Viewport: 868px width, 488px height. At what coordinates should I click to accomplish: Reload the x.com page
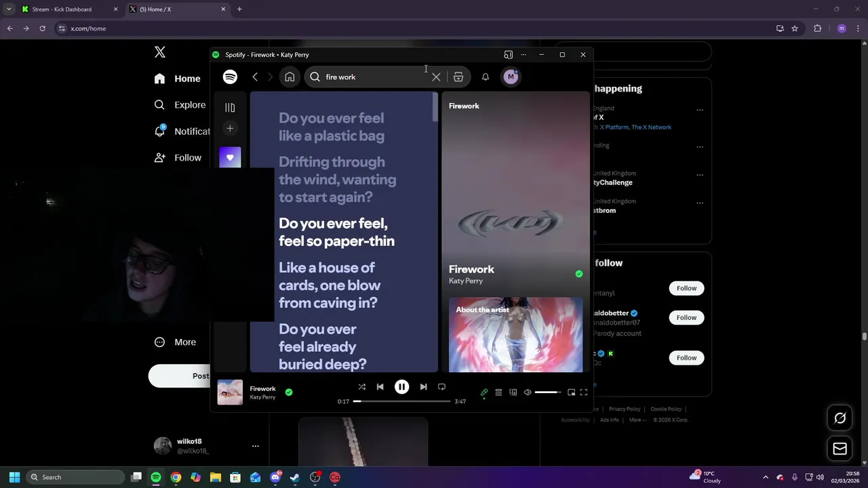coord(42,28)
